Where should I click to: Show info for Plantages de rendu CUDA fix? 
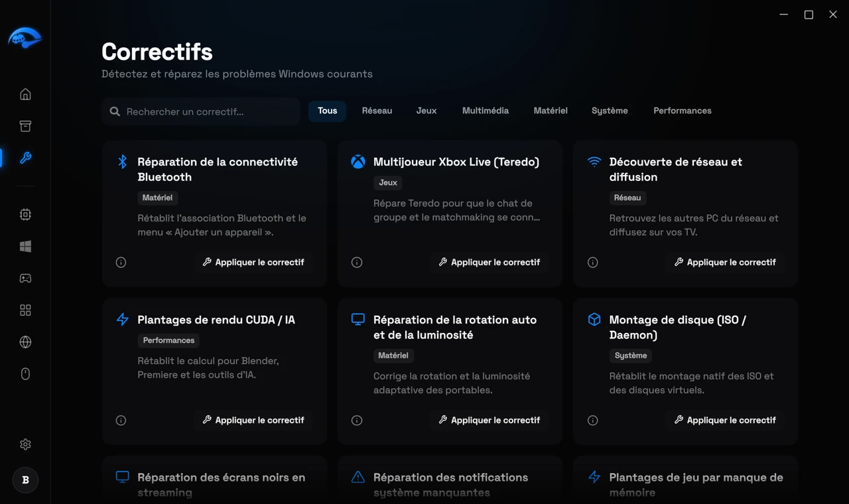[121, 420]
